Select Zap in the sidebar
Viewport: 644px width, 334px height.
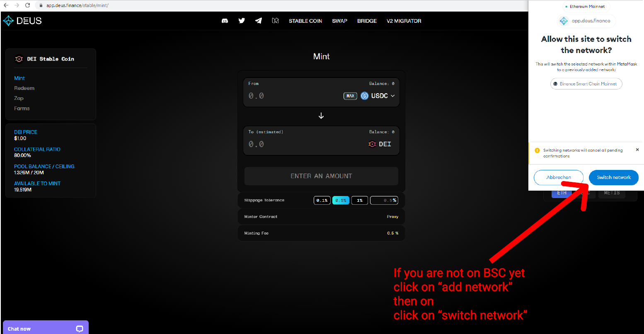coord(19,98)
